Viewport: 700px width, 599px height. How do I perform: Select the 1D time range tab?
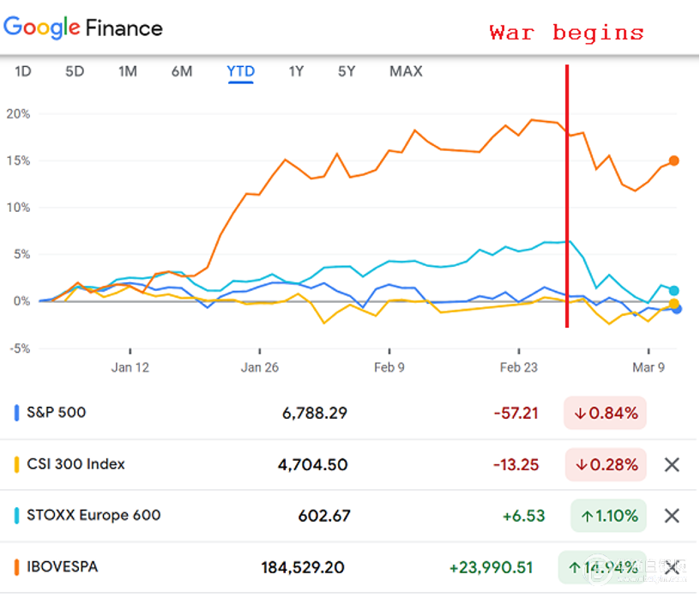tap(23, 71)
